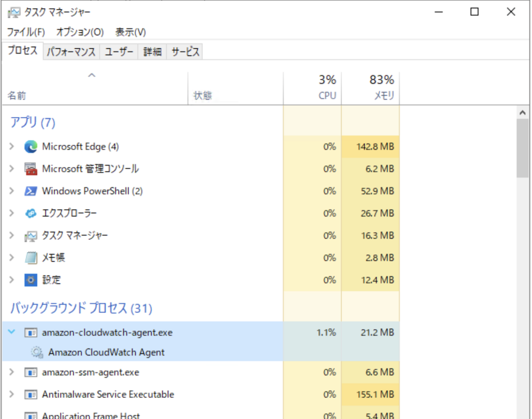
Task: Click the amazon-cloudwatch-agent.exe icon
Action: pyautogui.click(x=31, y=333)
